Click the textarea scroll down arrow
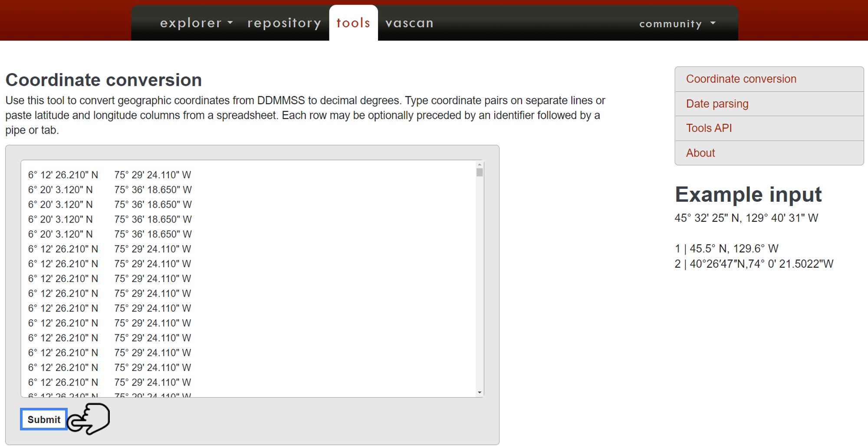The width and height of the screenshot is (868, 446). 480,393
